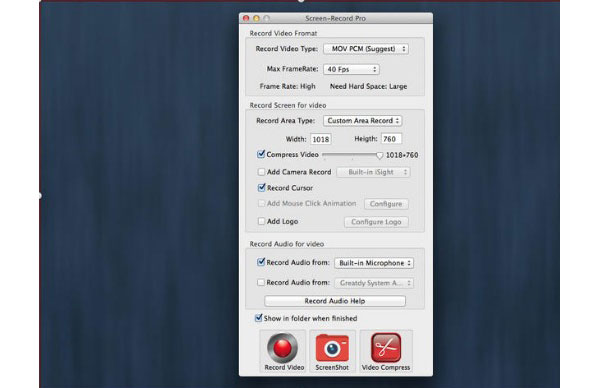Click the '1018*760' resolution text
Viewport: 600px width, 388px height.
tap(402, 155)
